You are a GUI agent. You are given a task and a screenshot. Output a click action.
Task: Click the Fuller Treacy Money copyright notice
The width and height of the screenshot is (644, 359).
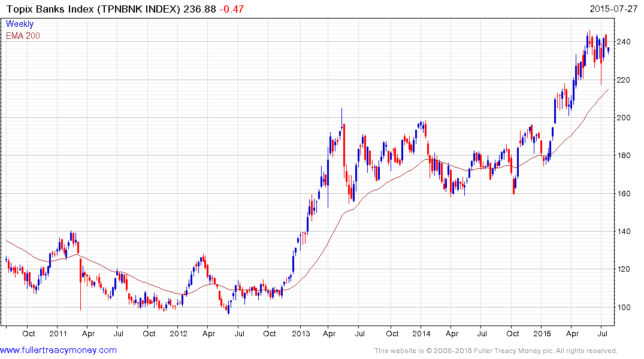pos(495,351)
